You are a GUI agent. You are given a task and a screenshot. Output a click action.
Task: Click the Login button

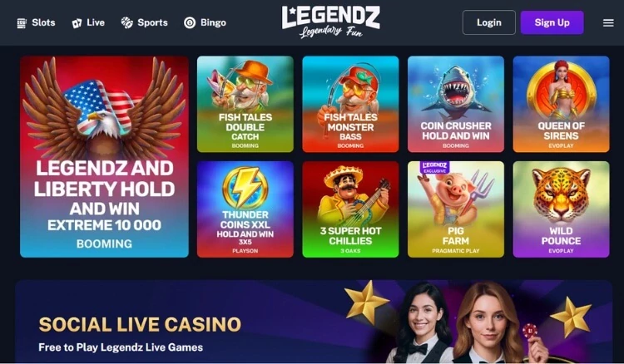point(488,22)
